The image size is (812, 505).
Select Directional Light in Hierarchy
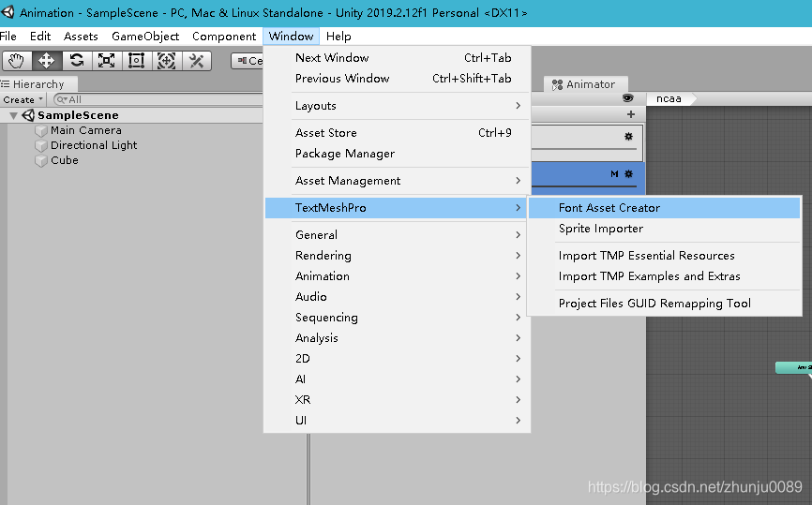tap(94, 145)
